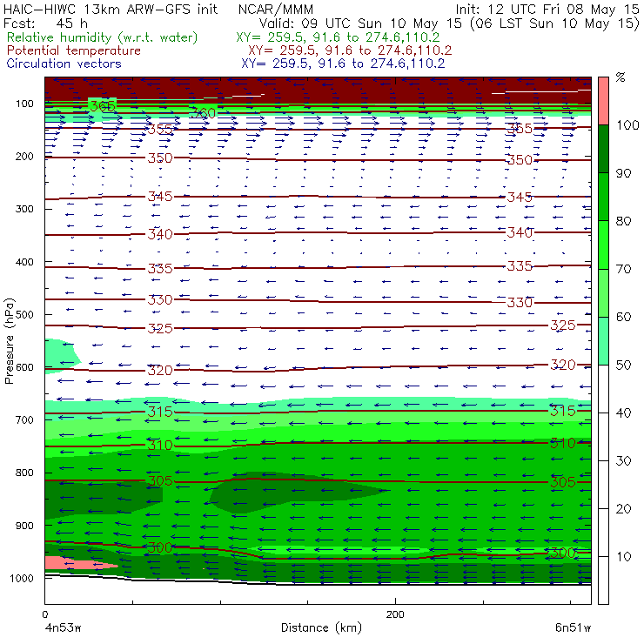Click the pressure axis '500' tick label
644x644 pixels.
[x=24, y=314]
